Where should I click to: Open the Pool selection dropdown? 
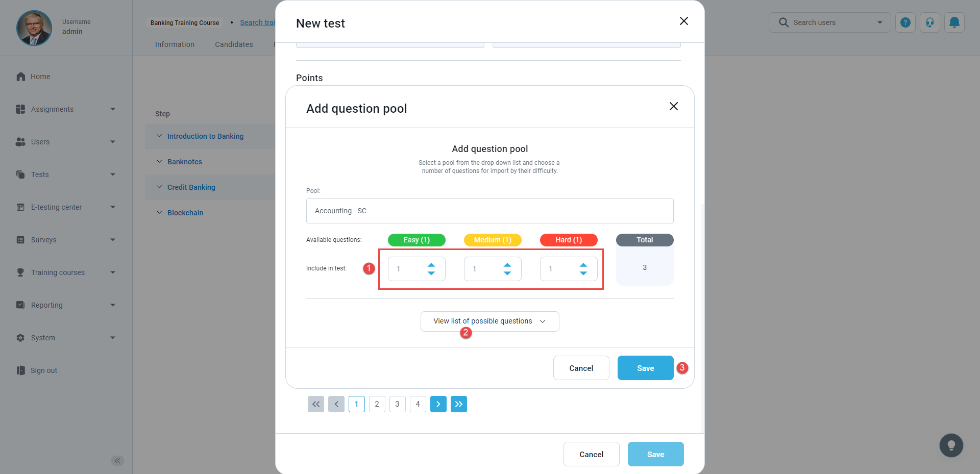click(x=489, y=211)
